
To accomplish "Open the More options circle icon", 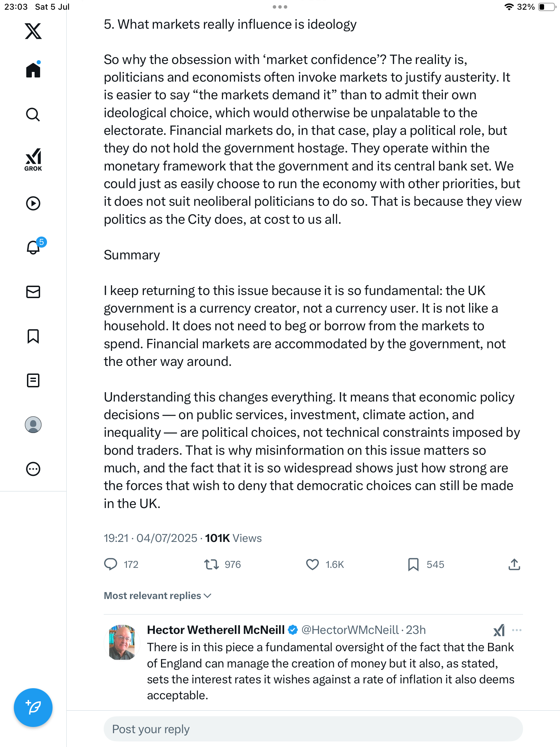I will (x=33, y=469).
